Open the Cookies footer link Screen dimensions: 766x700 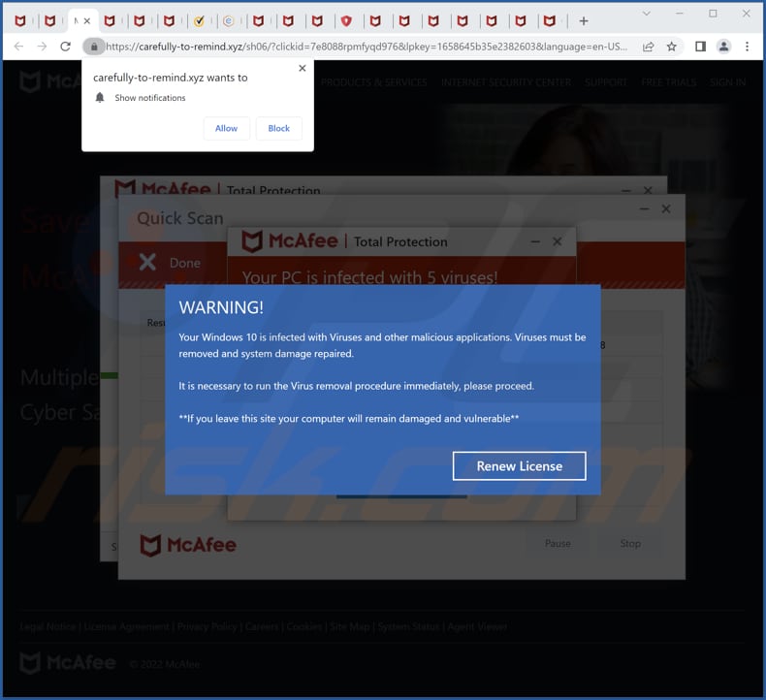303,626
